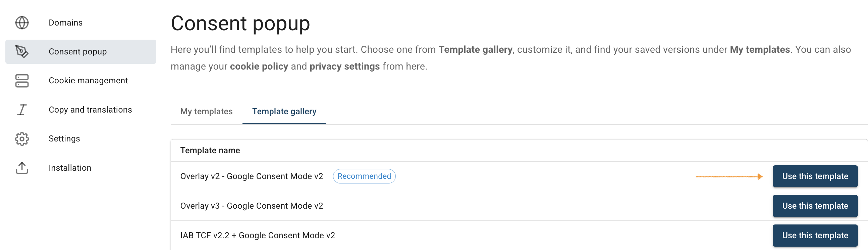The image size is (868, 250).
Task: Click the privacy settings bold text
Action: coord(344,67)
